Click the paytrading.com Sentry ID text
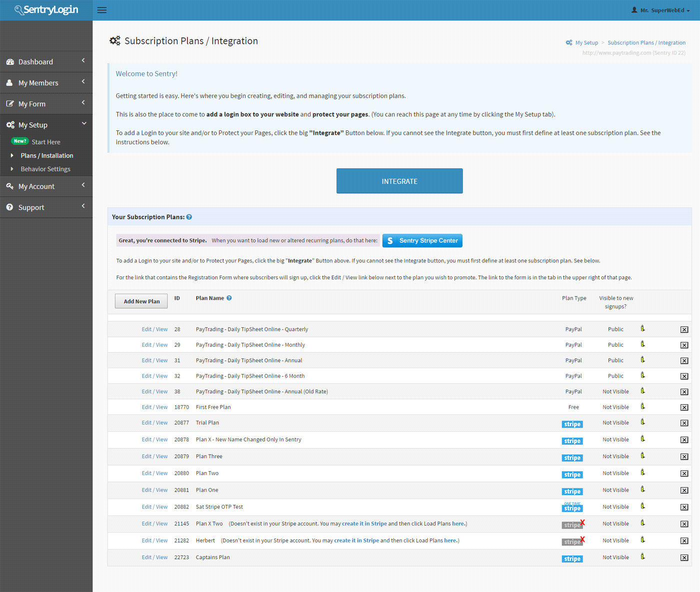 [634, 53]
